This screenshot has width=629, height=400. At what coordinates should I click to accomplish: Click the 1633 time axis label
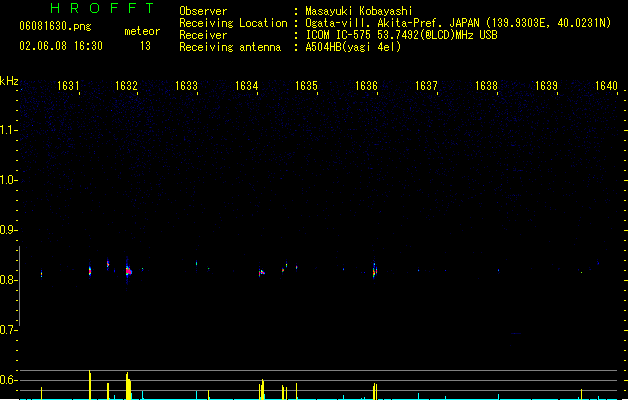(187, 86)
